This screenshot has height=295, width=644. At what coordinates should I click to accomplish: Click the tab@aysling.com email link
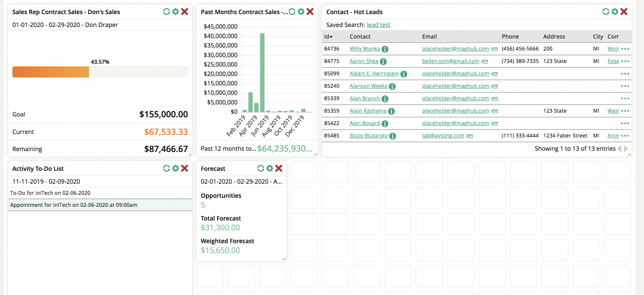click(x=443, y=136)
